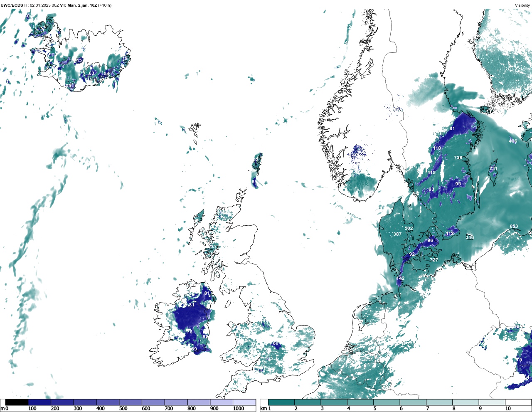Click the '502' value in Denmark

coord(409,228)
